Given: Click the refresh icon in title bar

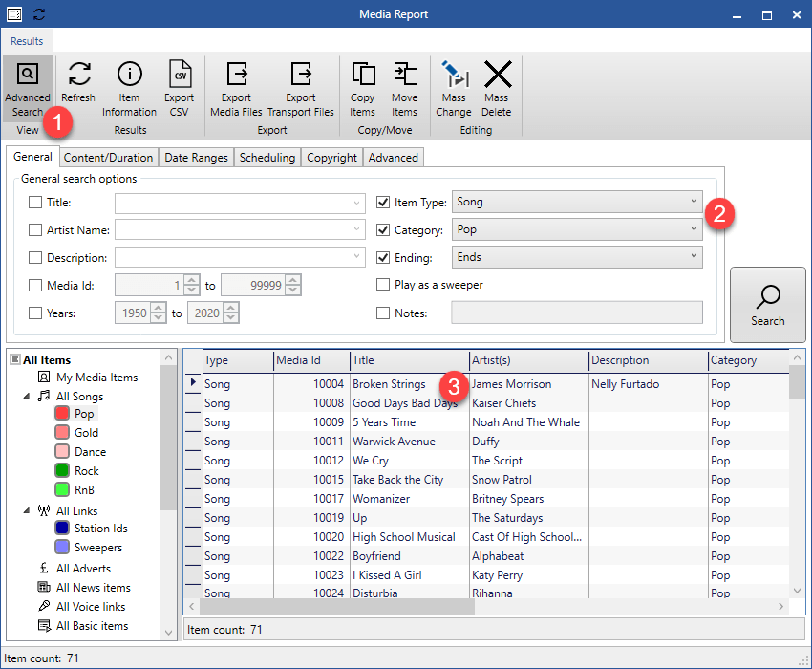Looking at the screenshot, I should tap(39, 14).
